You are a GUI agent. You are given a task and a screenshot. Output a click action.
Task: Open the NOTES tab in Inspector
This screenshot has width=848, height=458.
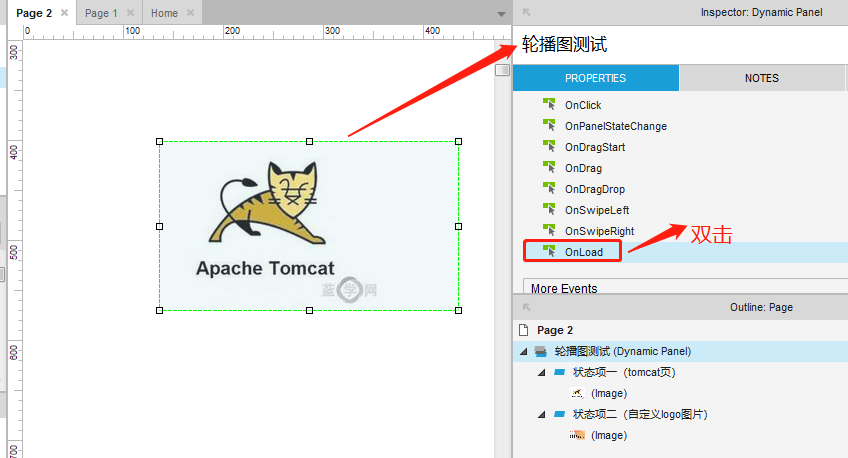[x=762, y=78]
